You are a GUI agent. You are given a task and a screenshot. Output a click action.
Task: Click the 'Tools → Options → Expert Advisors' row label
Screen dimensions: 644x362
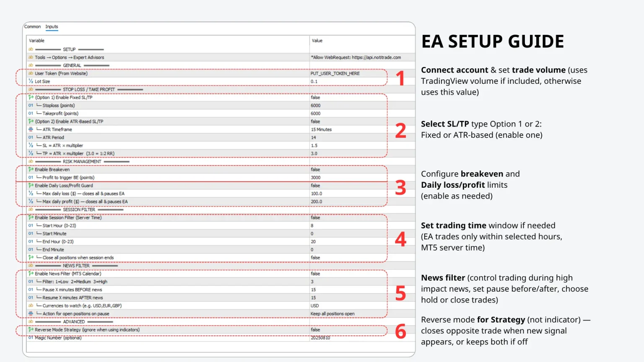[x=70, y=57]
